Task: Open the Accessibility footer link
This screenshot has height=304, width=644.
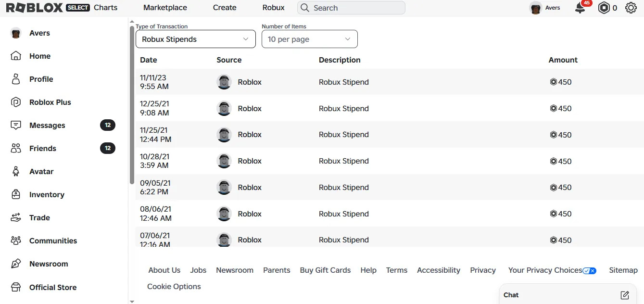Action: pyautogui.click(x=439, y=270)
